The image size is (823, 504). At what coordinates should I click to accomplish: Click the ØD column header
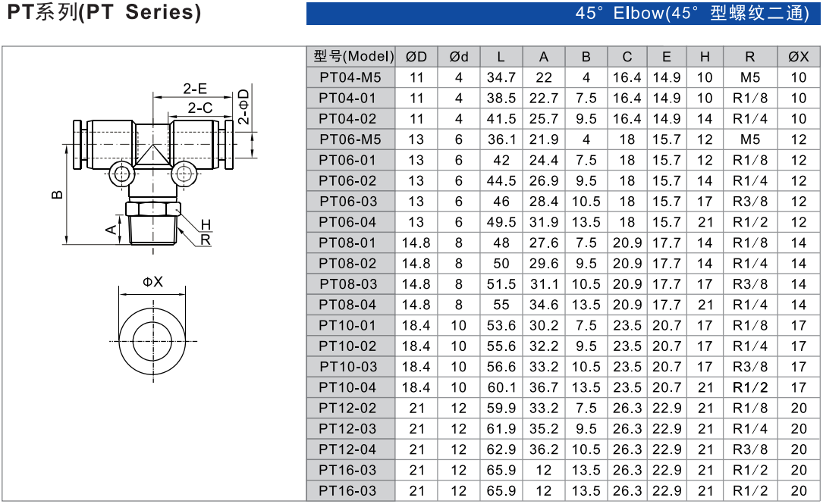tap(416, 57)
